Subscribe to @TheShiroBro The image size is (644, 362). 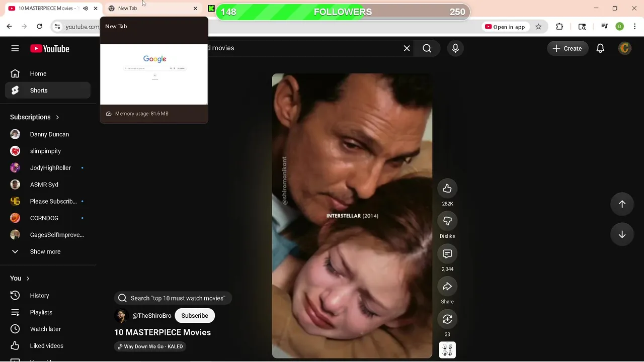click(x=195, y=316)
